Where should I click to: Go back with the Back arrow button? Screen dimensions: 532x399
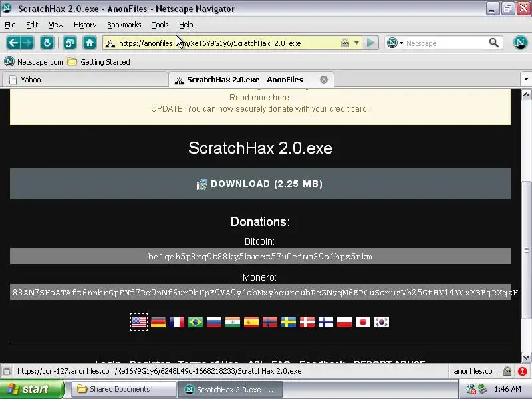coord(13,43)
